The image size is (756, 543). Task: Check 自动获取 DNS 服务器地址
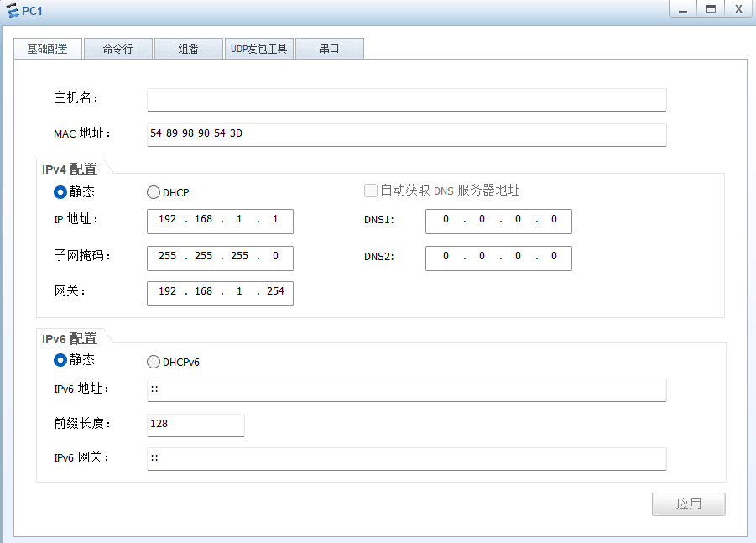371,191
